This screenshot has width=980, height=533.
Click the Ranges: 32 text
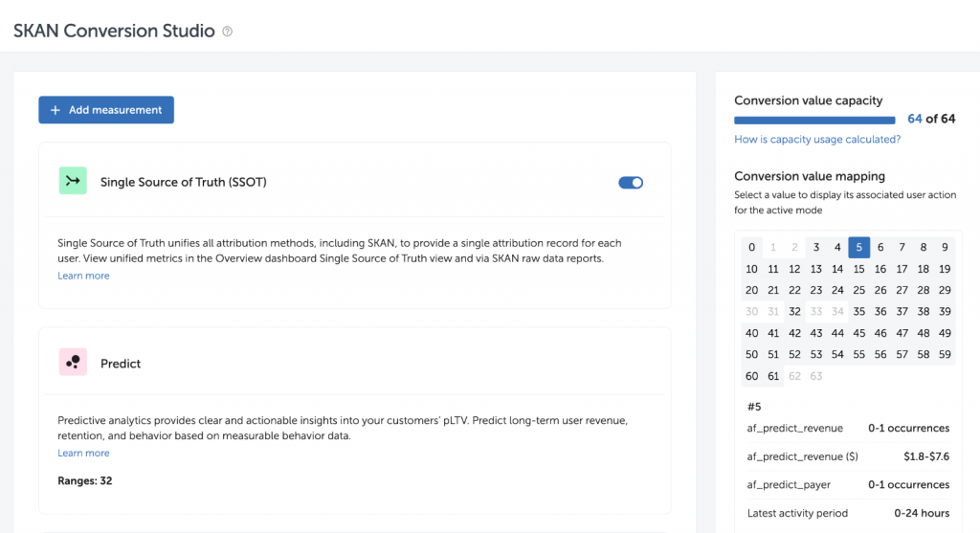(x=85, y=481)
